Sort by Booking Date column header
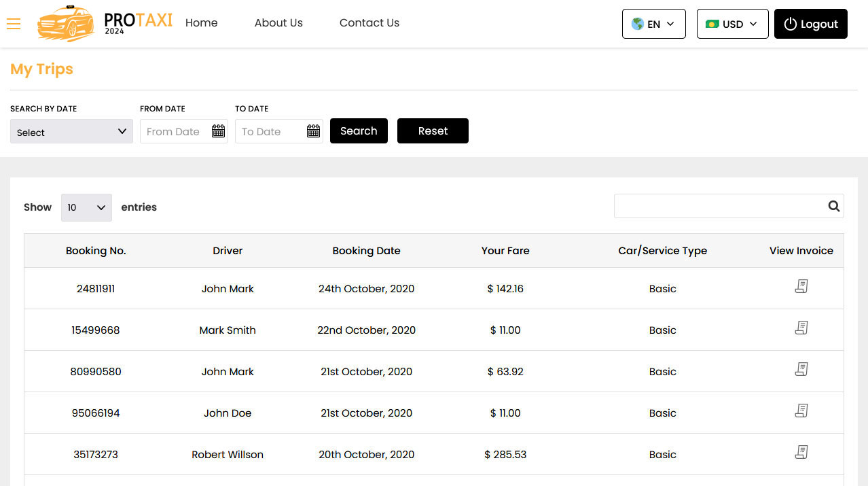Viewport: 868px width, 486px height. [367, 251]
